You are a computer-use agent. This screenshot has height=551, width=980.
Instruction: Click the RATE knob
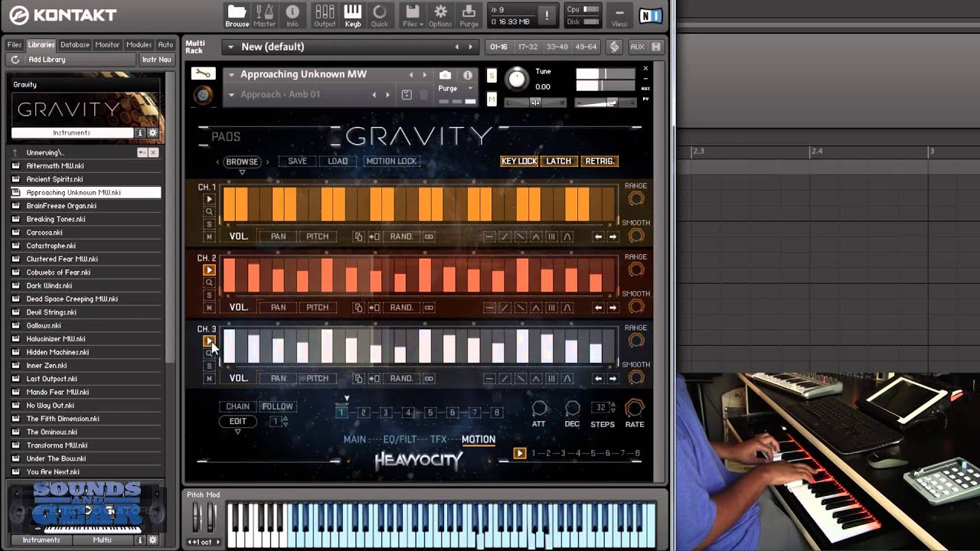pos(635,408)
